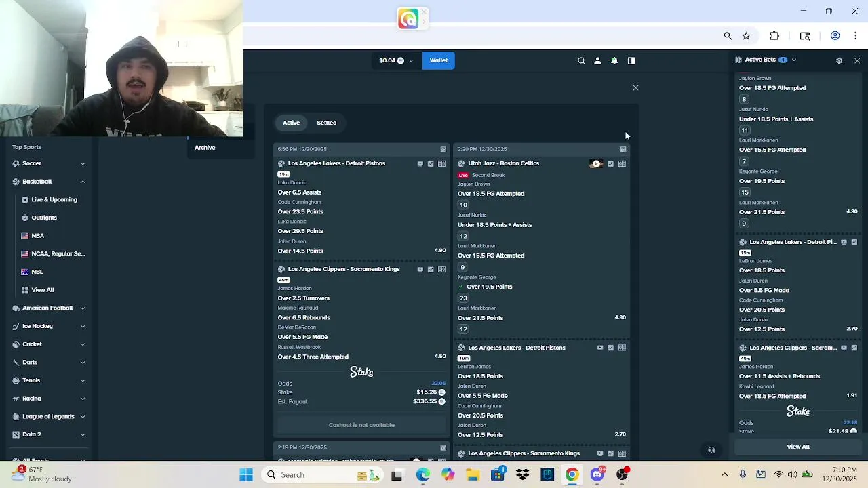The height and width of the screenshot is (488, 868).
Task: Click the blue Wallet button
Action: click(439, 60)
